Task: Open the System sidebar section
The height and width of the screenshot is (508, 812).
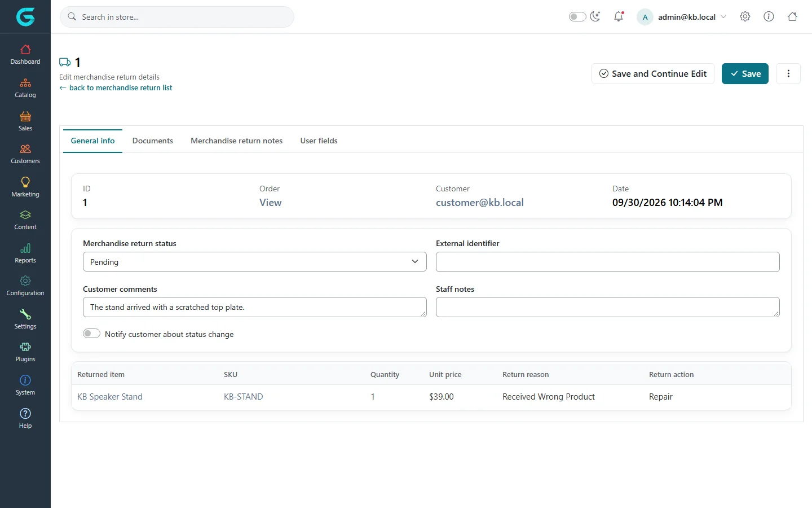Action: 25,386
